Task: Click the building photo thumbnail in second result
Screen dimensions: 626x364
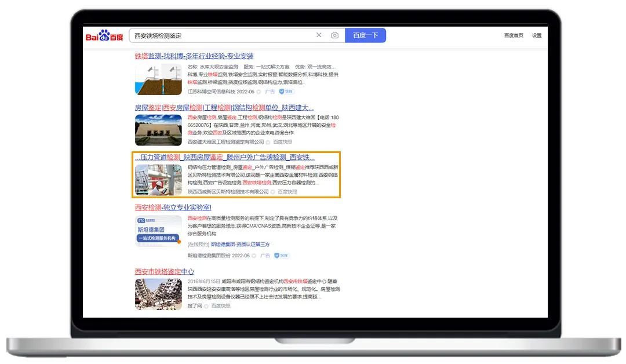Action: [158, 130]
